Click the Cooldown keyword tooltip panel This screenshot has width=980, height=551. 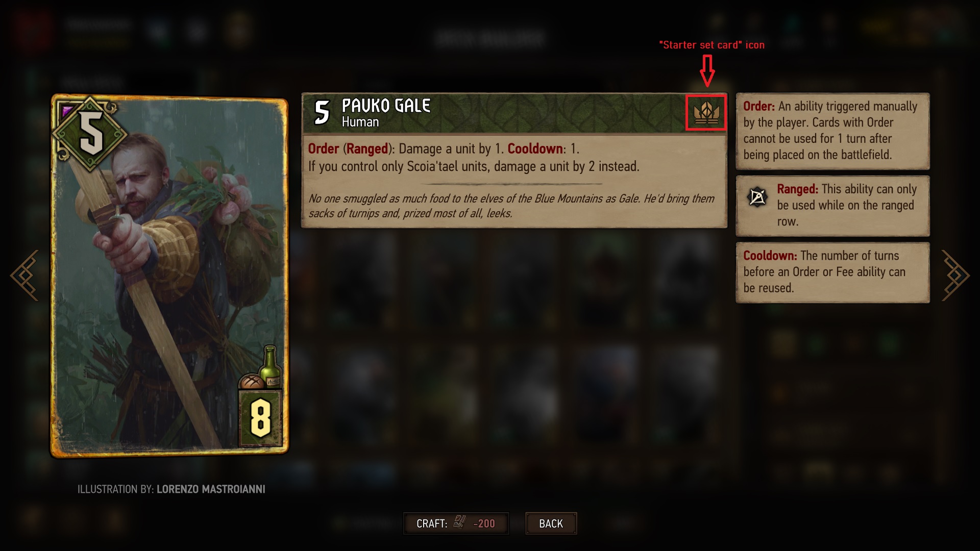pyautogui.click(x=832, y=272)
